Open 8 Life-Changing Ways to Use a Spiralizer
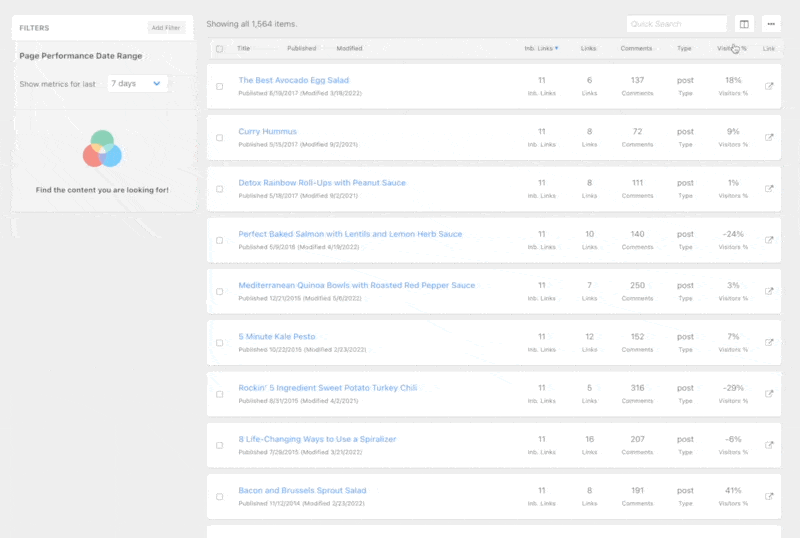 317,439
